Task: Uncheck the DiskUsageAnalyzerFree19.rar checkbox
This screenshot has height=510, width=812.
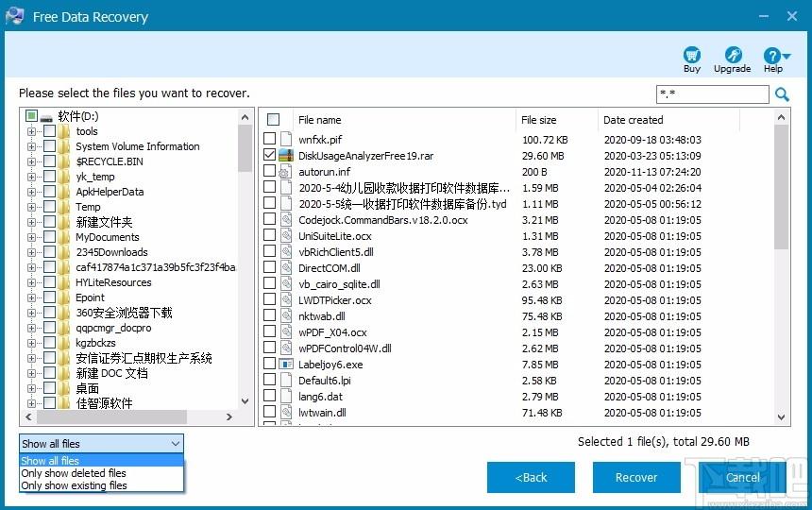Action: click(x=269, y=154)
